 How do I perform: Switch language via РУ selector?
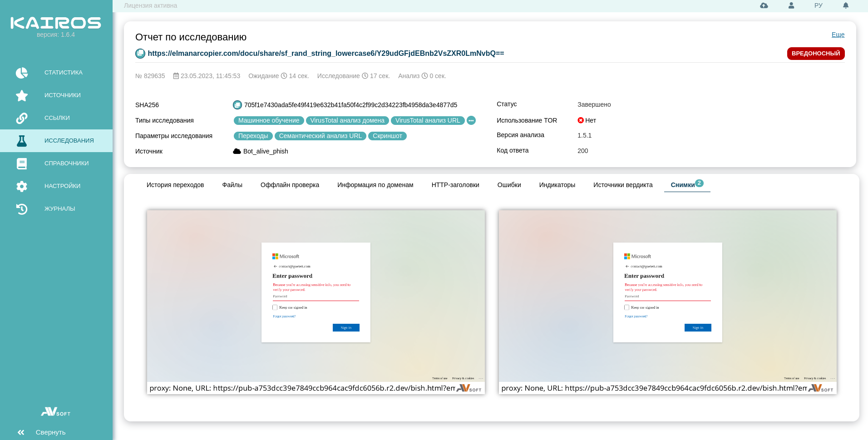818,5
